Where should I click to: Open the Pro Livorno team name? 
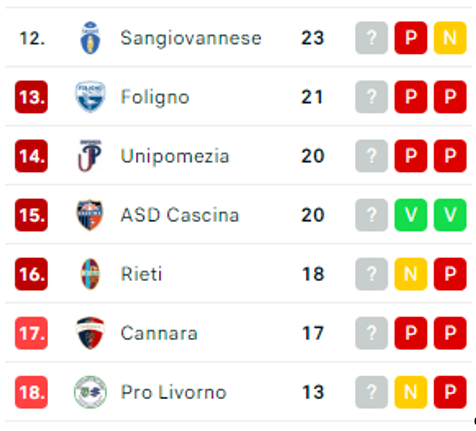[x=174, y=392]
